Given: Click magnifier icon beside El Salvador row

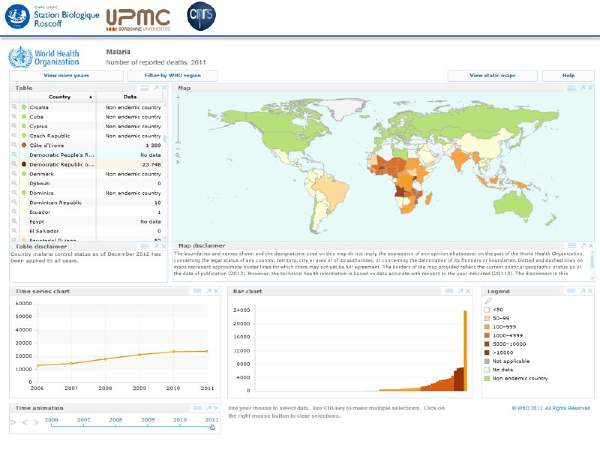Looking at the screenshot, I should [14, 231].
